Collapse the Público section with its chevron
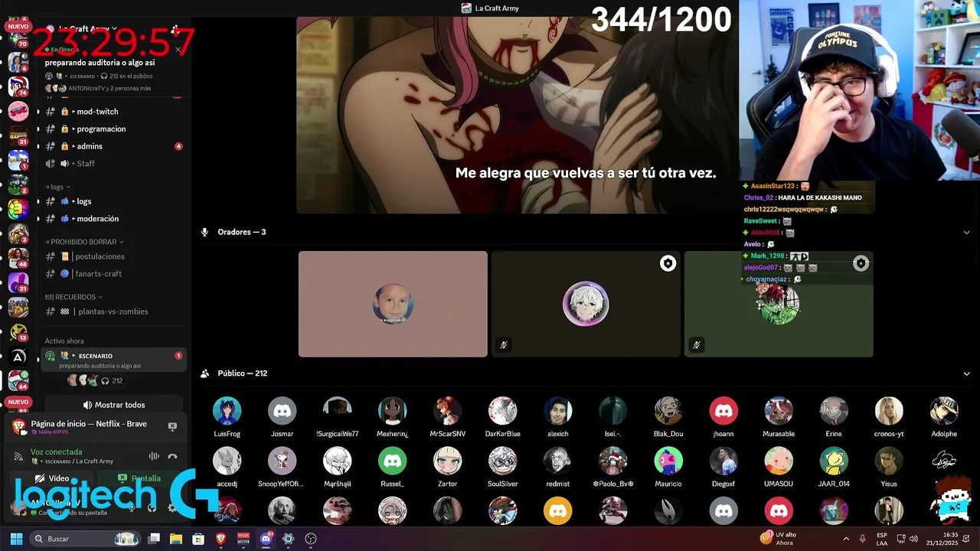The height and width of the screenshot is (551, 980). point(966,373)
